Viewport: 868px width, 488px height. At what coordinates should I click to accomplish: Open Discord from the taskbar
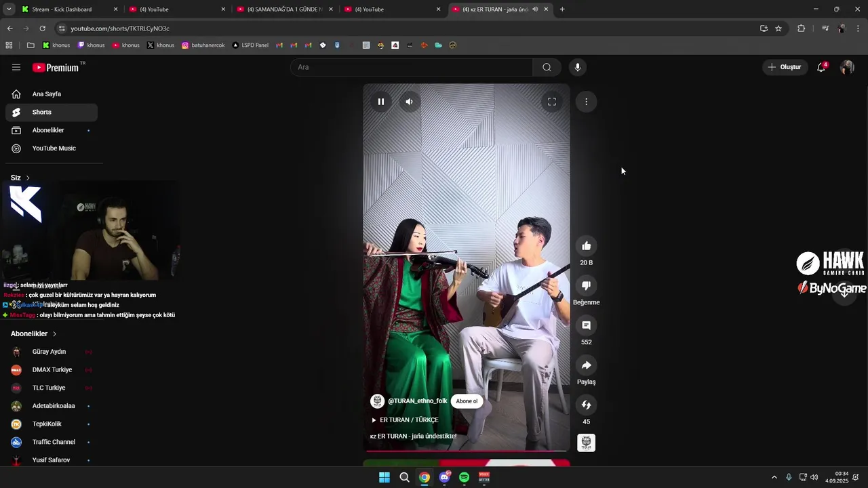[444, 477]
